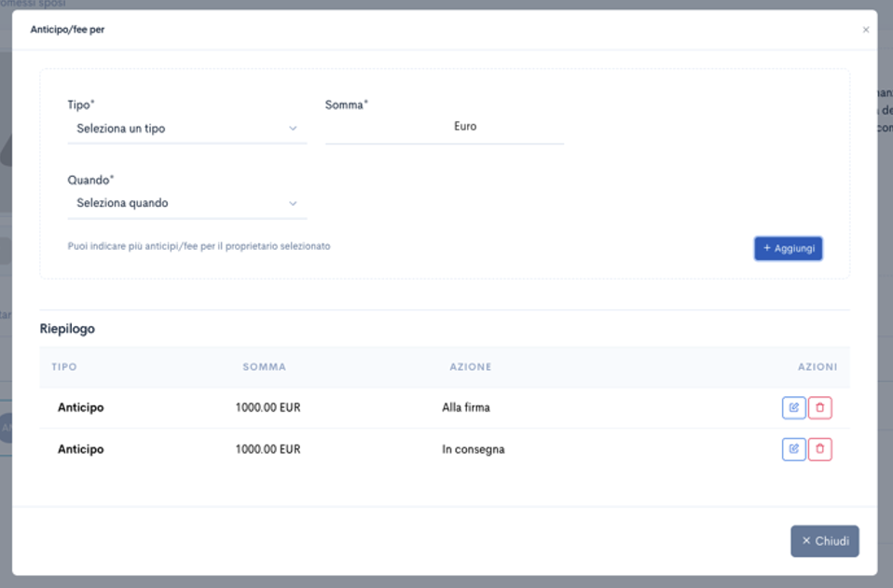893x588 pixels.
Task: Click the Anticipo/fee per dialog title
Action: coord(67,30)
